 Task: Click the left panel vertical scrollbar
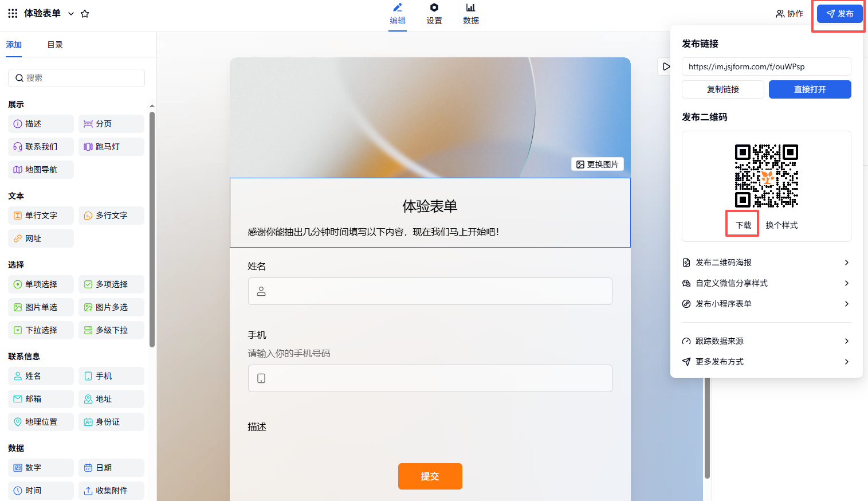(152, 229)
